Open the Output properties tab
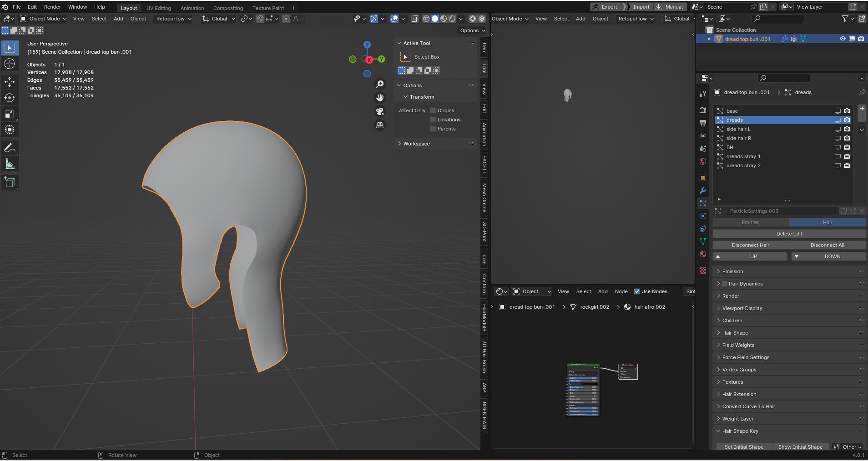 click(x=703, y=123)
